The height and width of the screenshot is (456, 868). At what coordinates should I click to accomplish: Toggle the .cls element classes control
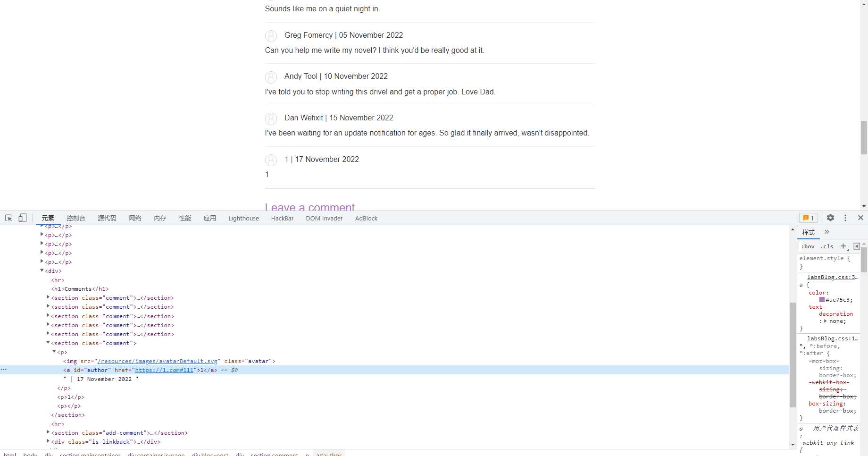click(x=826, y=246)
